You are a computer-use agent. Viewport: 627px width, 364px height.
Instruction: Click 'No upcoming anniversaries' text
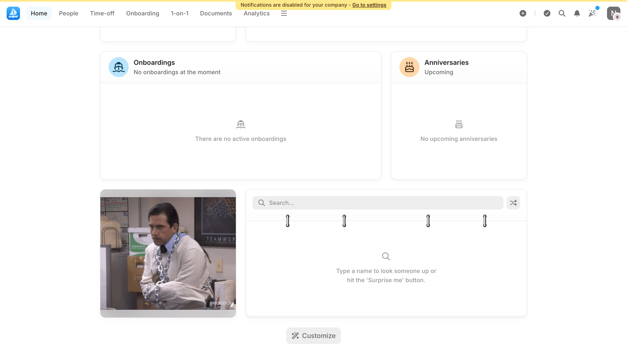pyautogui.click(x=459, y=139)
